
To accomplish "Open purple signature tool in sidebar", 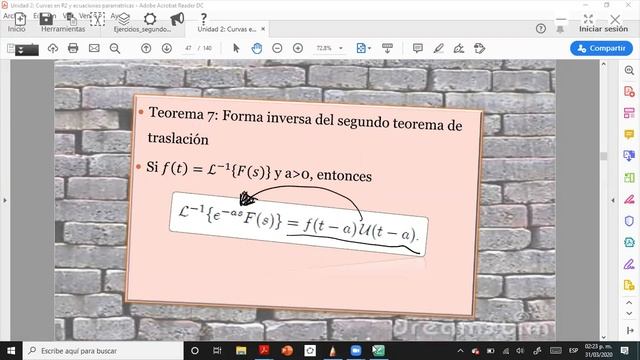I will [629, 264].
